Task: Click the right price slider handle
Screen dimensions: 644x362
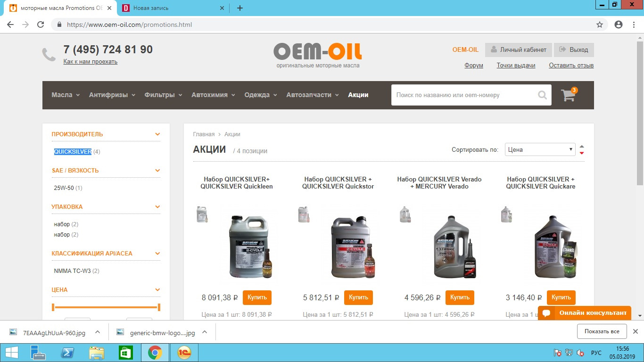Action: tap(159, 307)
